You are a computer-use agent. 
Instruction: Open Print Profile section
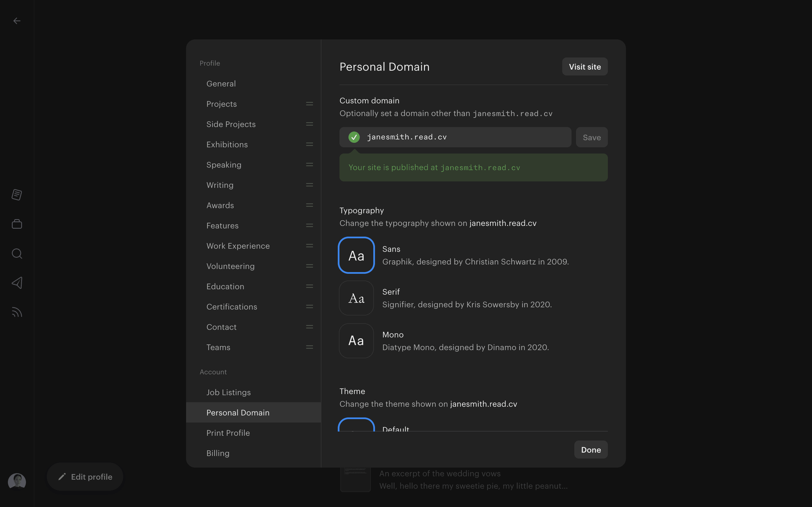click(228, 433)
